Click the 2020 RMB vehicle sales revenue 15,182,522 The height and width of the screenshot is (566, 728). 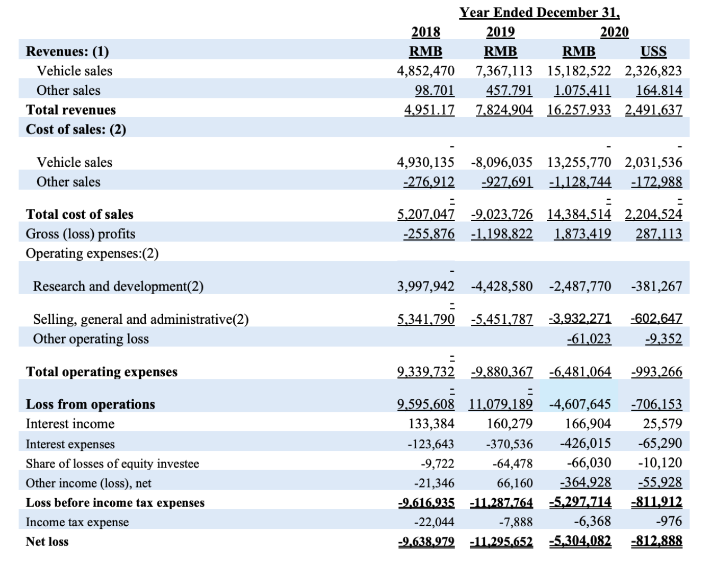click(579, 71)
